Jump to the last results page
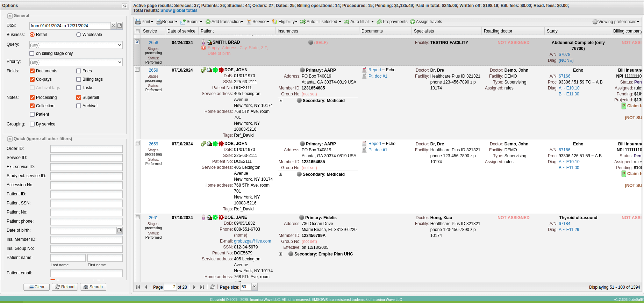This screenshot has height=303, width=644. 202,287
